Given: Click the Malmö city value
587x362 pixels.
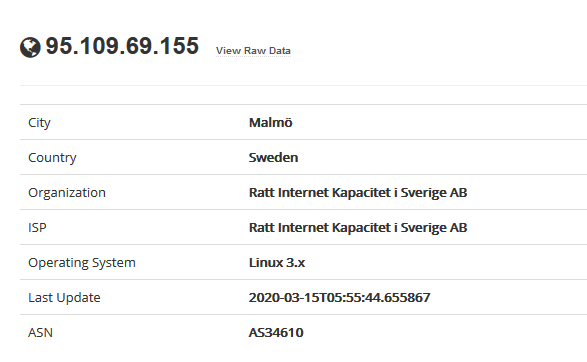Looking at the screenshot, I should [x=270, y=122].
